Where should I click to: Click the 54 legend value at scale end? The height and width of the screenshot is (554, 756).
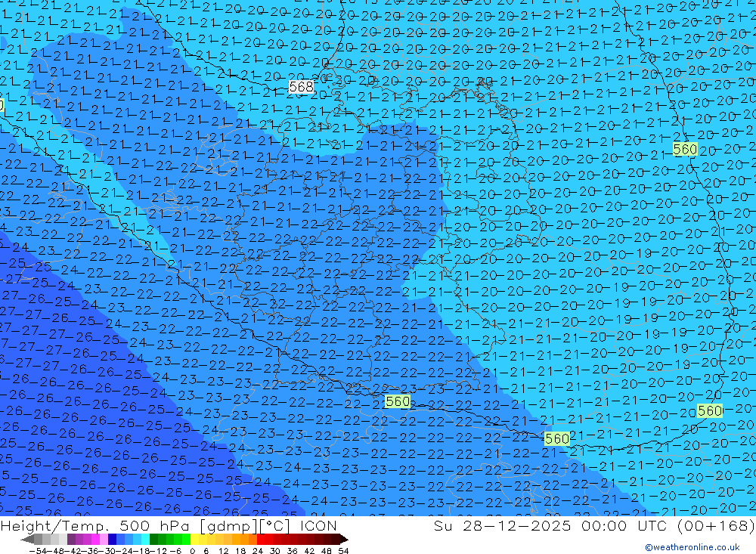click(343, 551)
